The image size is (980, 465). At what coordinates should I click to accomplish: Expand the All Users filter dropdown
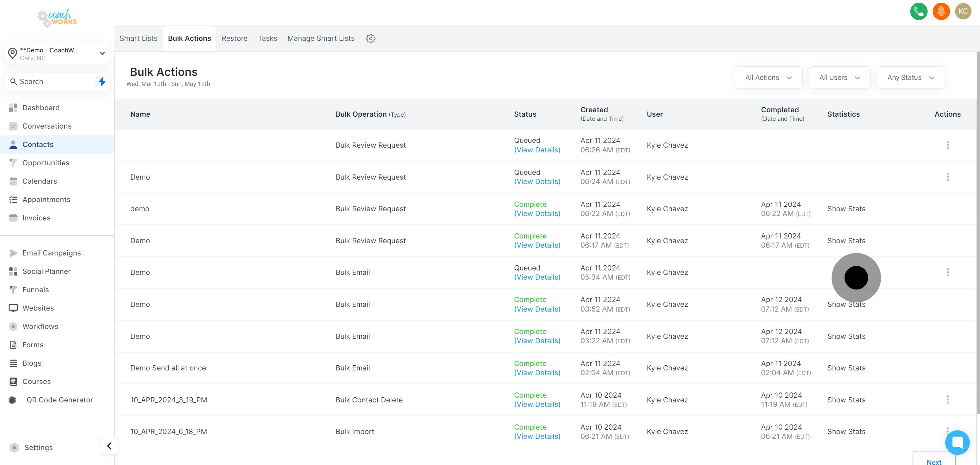coord(839,78)
